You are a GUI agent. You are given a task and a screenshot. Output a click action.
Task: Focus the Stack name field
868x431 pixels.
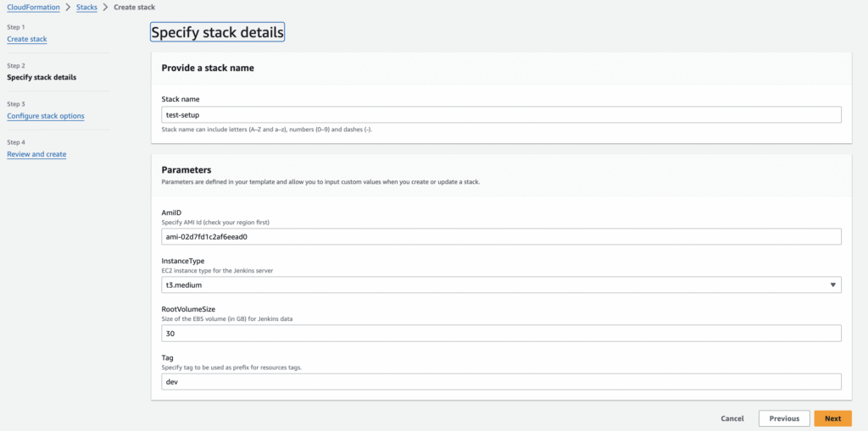[x=501, y=114]
